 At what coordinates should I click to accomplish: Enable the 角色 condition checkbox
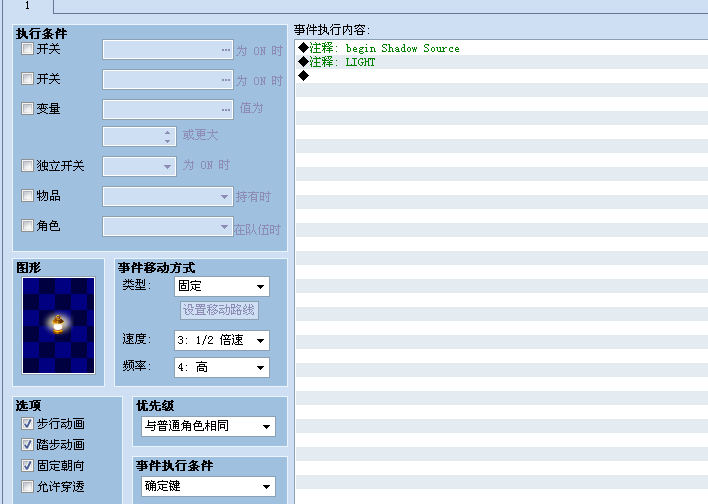(28, 225)
